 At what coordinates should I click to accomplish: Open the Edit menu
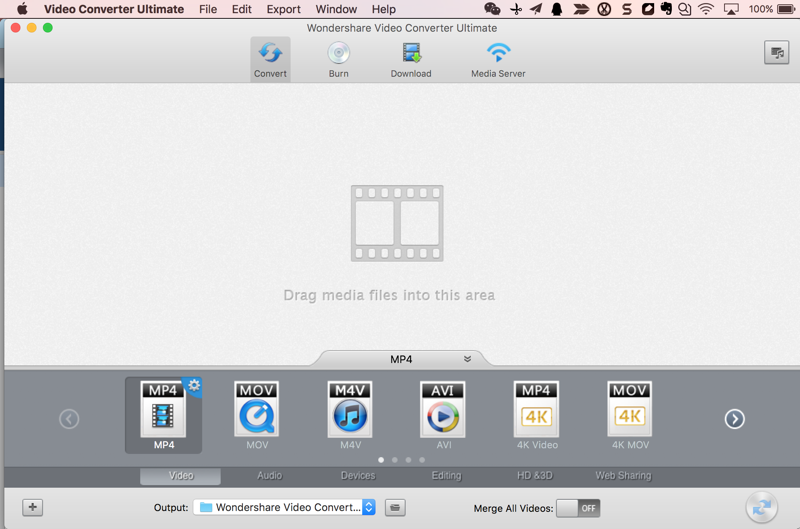click(x=241, y=9)
